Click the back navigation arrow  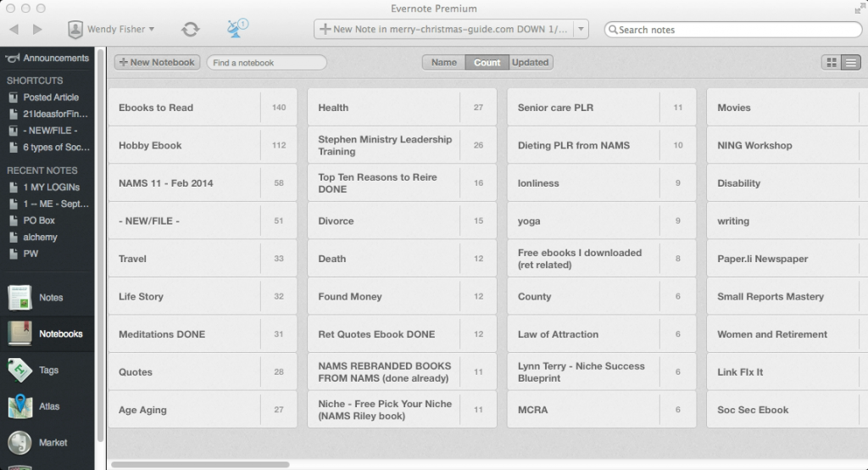click(14, 30)
